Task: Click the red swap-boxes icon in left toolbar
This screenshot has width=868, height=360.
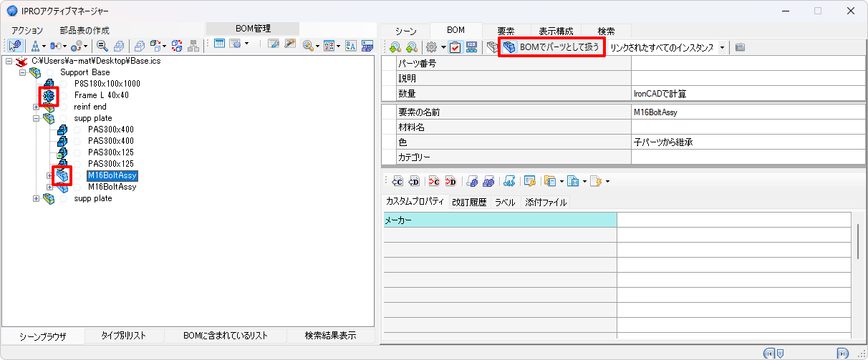Action: pos(177,46)
